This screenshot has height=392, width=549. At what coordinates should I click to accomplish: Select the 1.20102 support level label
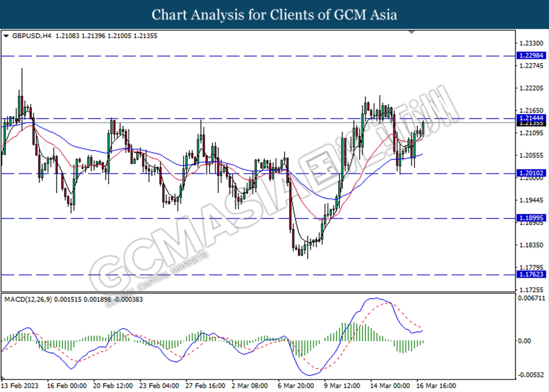coord(531,173)
